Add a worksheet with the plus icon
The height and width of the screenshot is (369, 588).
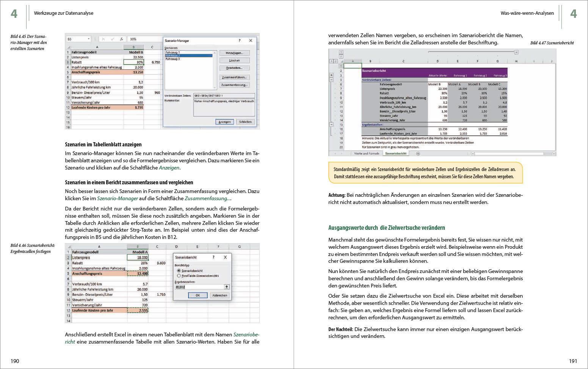(x=417, y=153)
